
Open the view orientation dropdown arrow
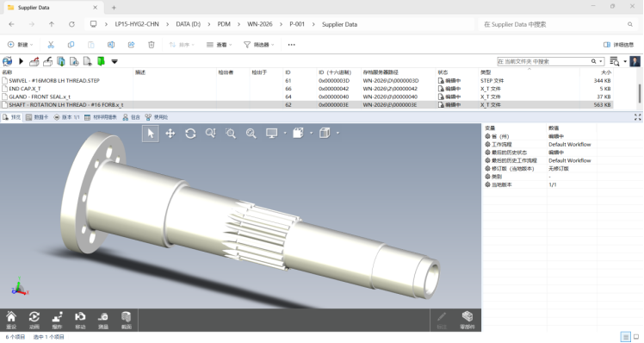[x=311, y=134]
